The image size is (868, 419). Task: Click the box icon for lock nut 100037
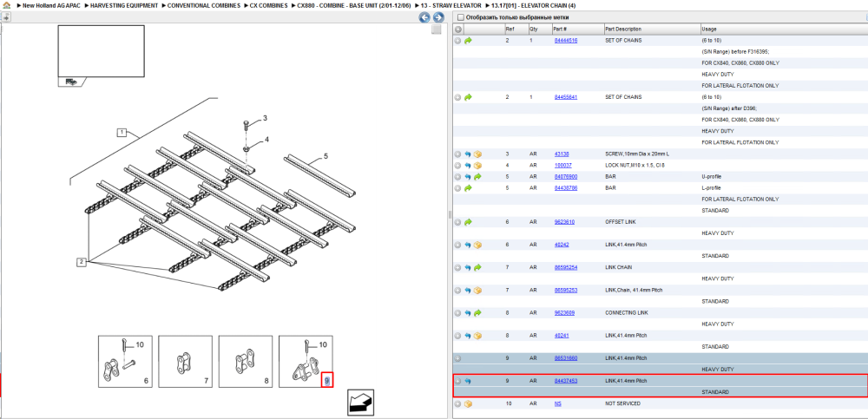point(477,166)
